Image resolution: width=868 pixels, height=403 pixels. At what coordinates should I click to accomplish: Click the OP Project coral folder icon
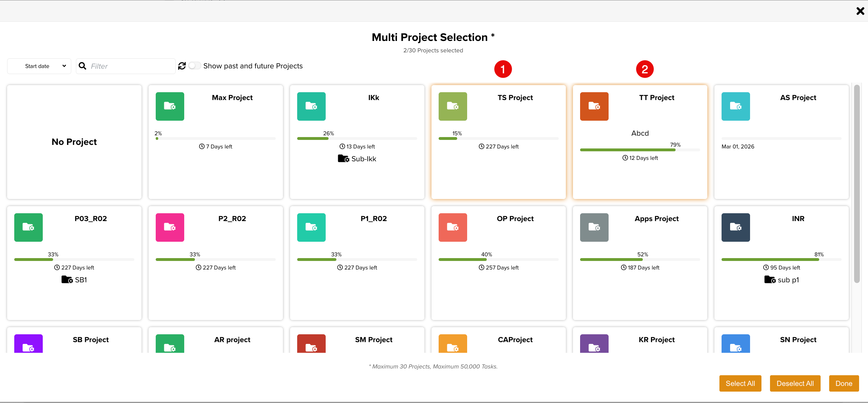453,227
